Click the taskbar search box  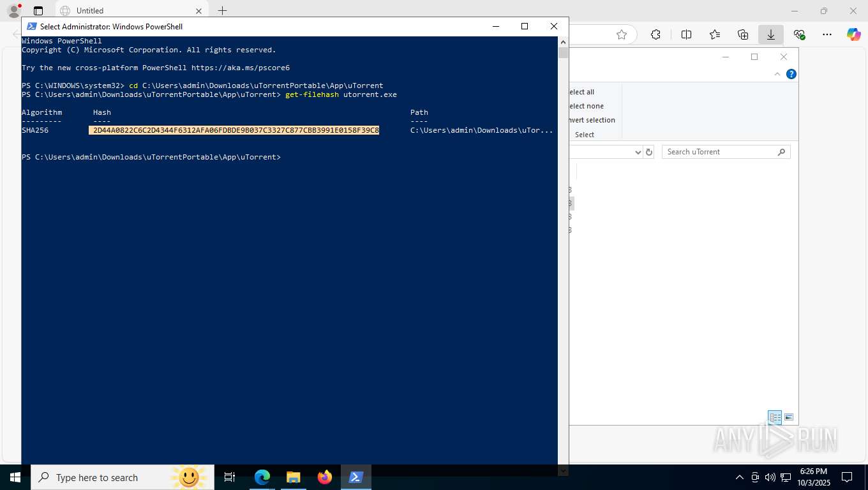pyautogui.click(x=123, y=477)
